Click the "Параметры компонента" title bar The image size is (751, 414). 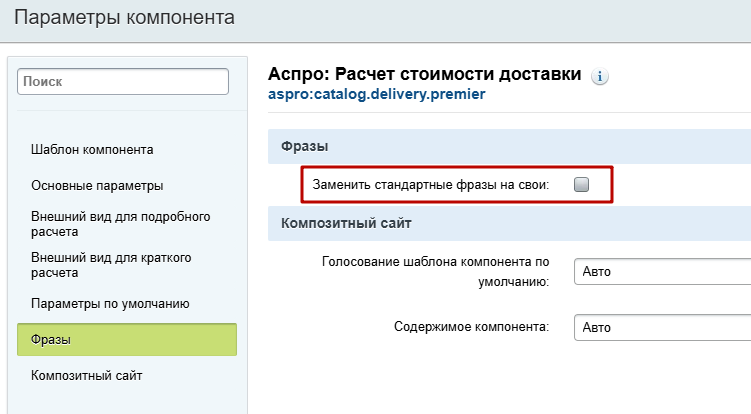pos(376,20)
